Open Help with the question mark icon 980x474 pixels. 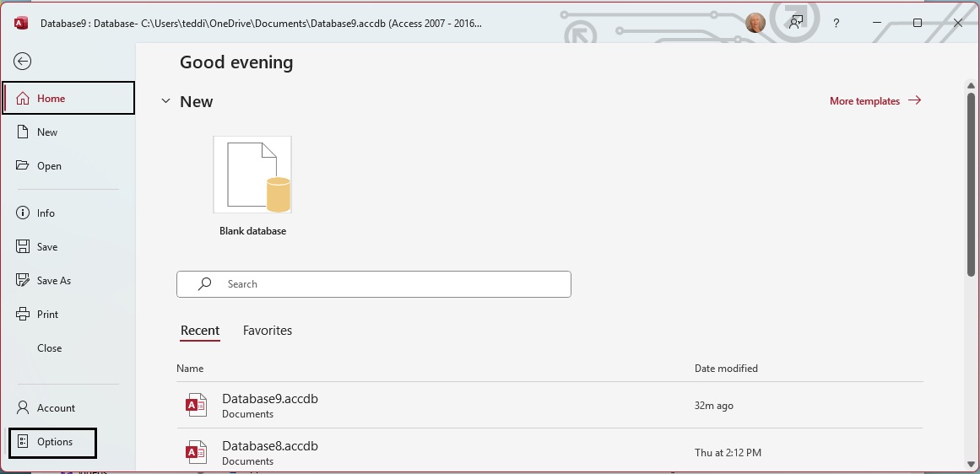pyautogui.click(x=837, y=23)
